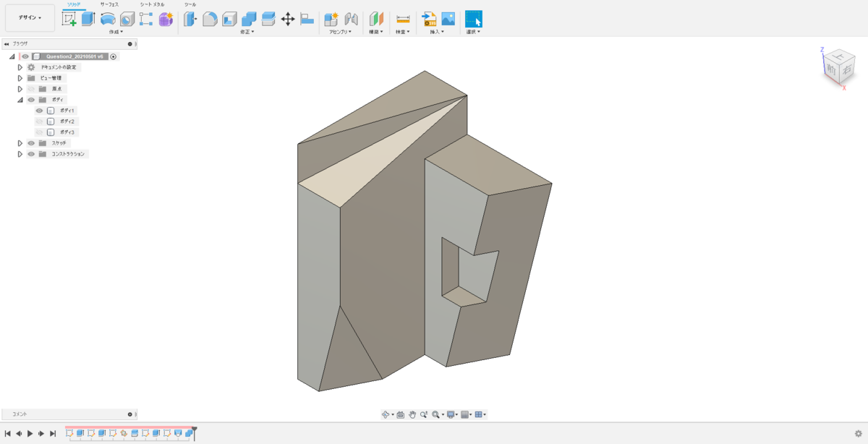Open the 挿入 insert dropdown menu
The image size is (868, 444).
click(438, 32)
